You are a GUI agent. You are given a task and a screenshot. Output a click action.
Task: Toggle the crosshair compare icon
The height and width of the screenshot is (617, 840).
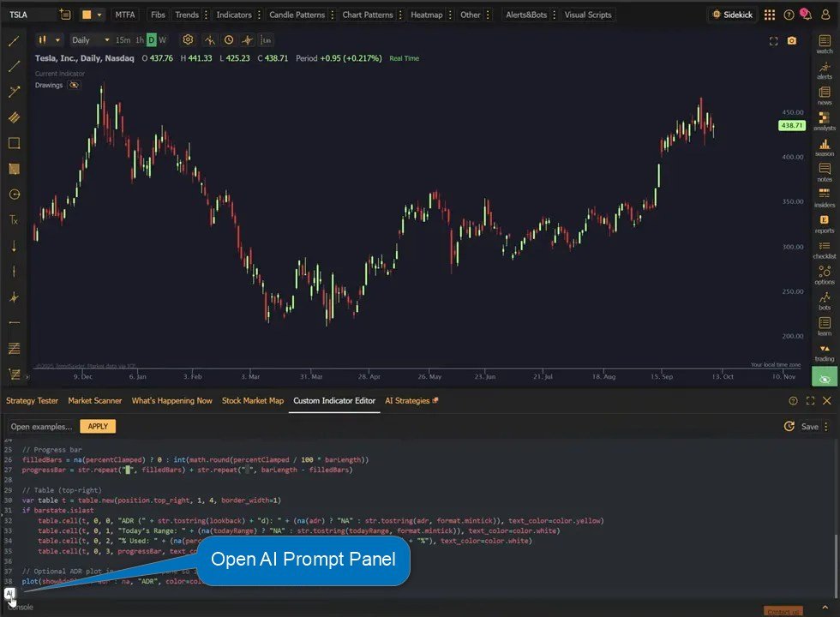[x=247, y=40]
